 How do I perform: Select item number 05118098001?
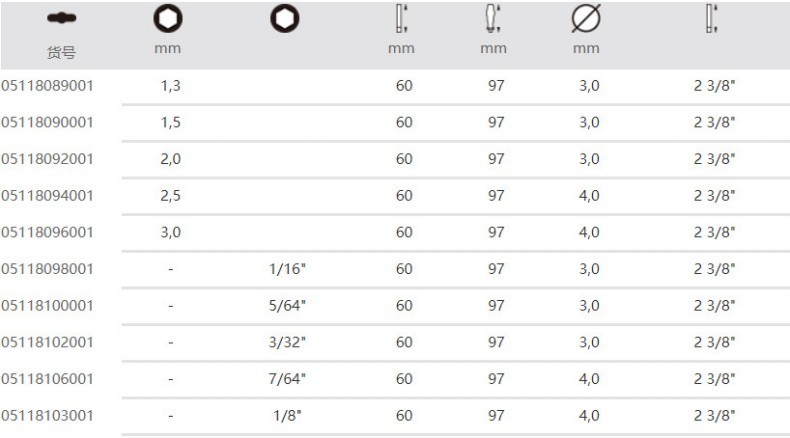tap(47, 269)
